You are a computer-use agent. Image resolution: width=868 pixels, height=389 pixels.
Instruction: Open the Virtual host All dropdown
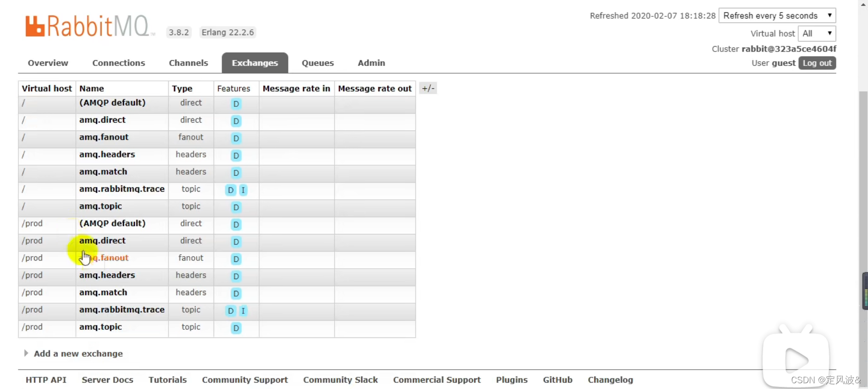[x=817, y=33]
